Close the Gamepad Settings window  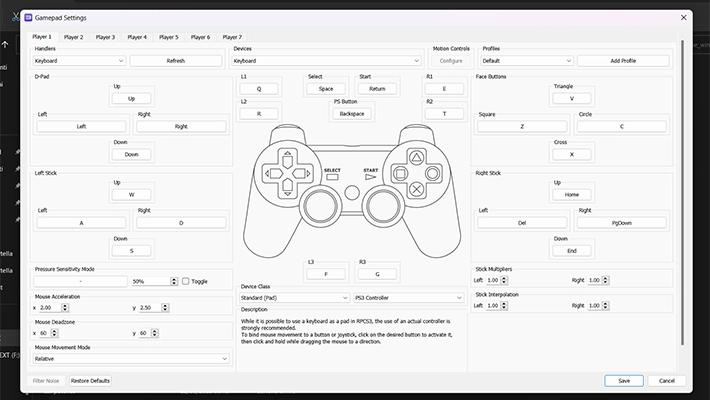pos(684,18)
